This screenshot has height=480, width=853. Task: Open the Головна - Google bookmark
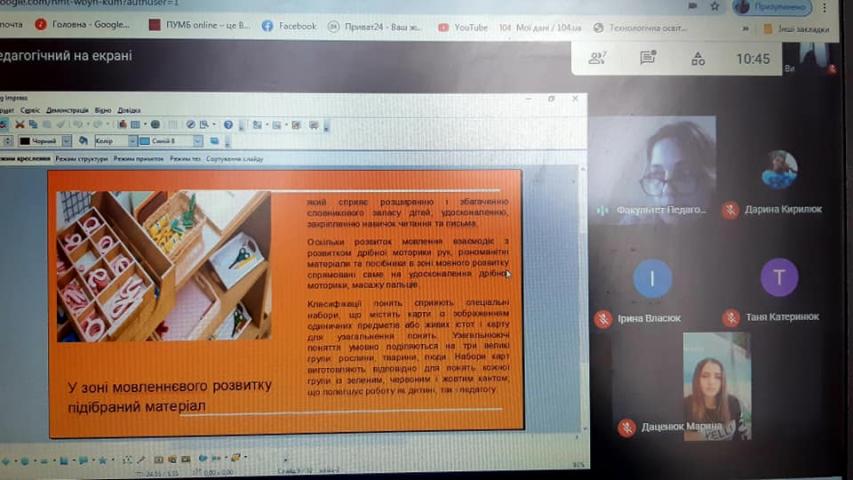click(82, 24)
